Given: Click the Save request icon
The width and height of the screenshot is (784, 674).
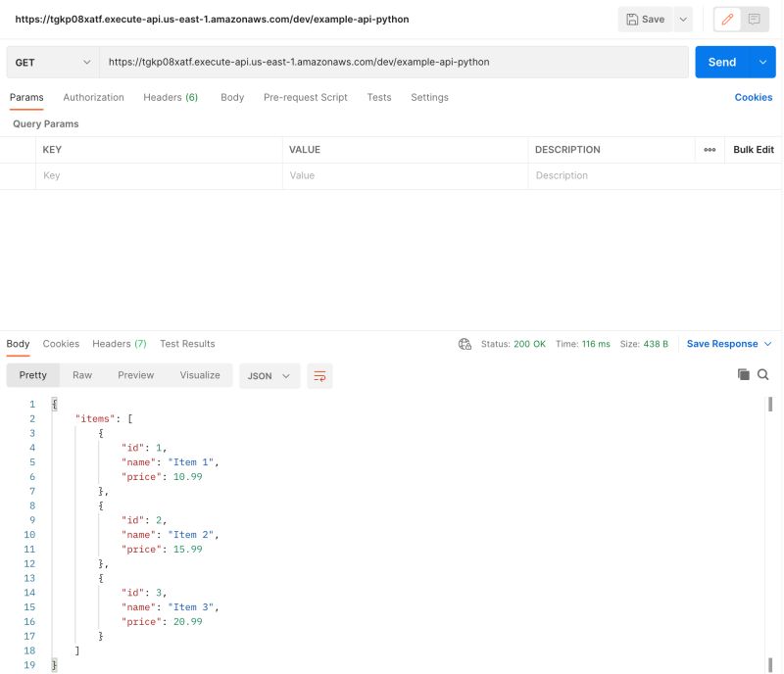Looking at the screenshot, I should click(x=647, y=19).
